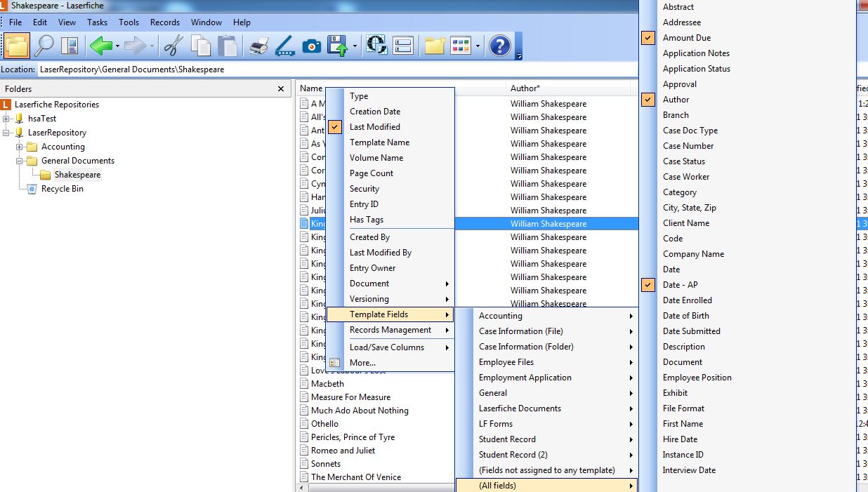Open the Tasks menu
This screenshot has width=868, height=492.
click(97, 22)
